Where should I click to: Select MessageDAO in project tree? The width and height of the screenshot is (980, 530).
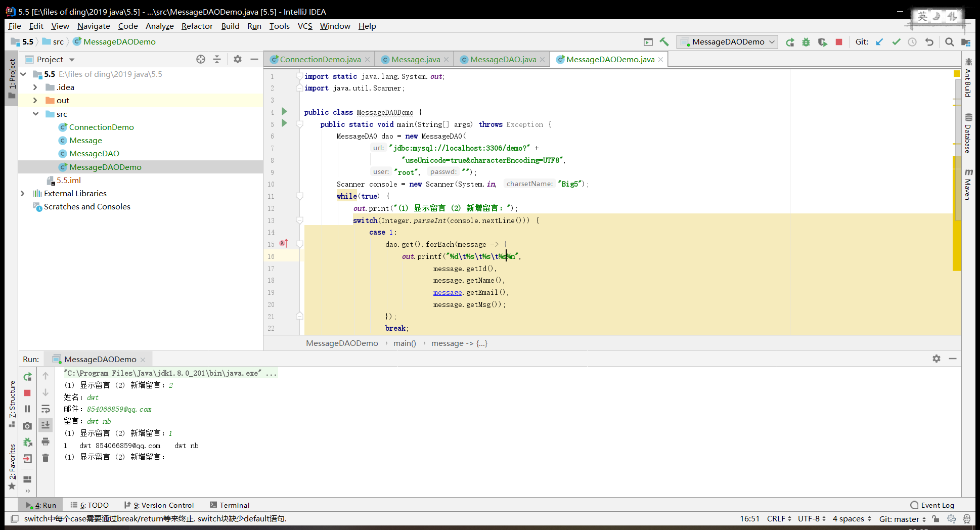click(94, 154)
